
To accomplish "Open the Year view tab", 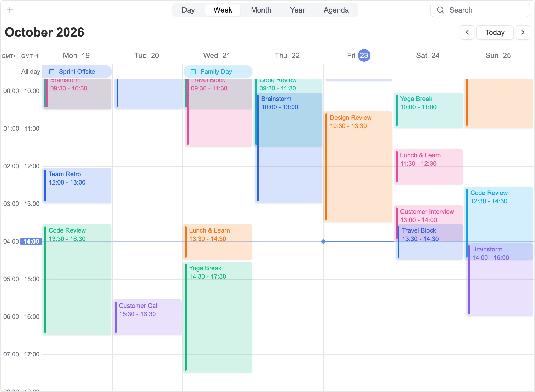I will point(297,10).
